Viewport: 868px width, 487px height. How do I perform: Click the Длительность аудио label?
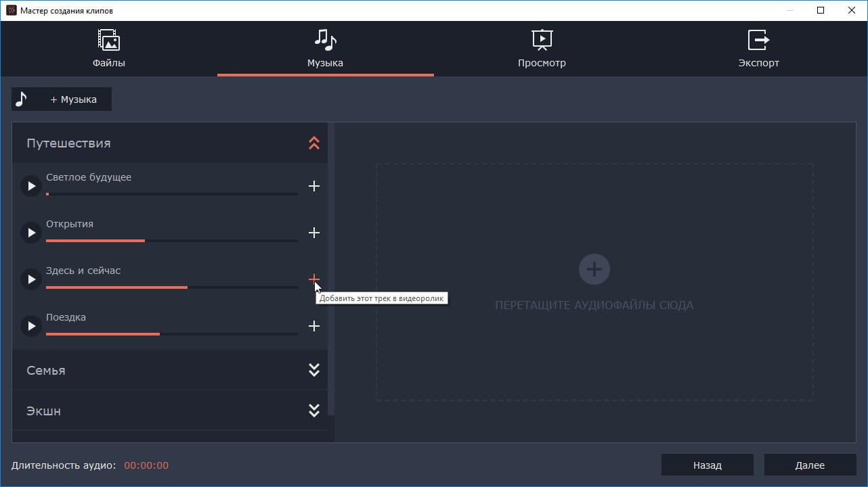coord(64,465)
